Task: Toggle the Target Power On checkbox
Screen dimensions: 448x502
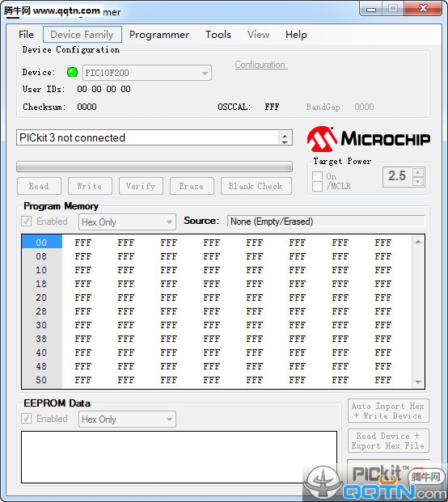Action: (317, 176)
